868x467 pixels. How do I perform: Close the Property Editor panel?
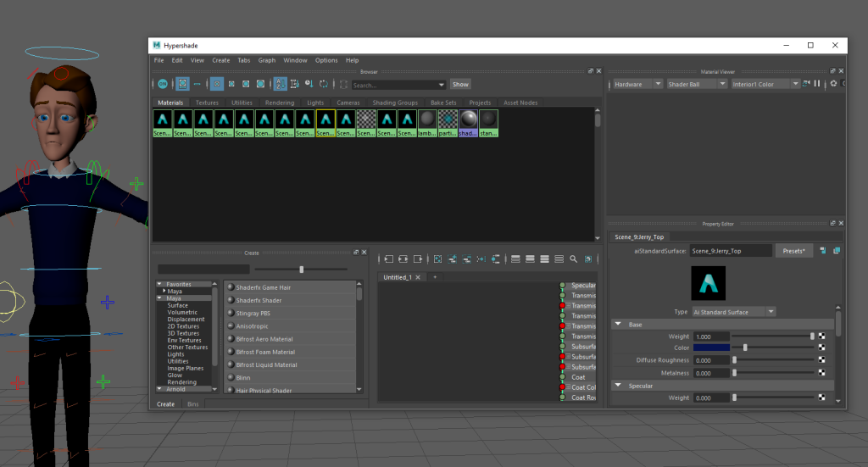pos(842,224)
